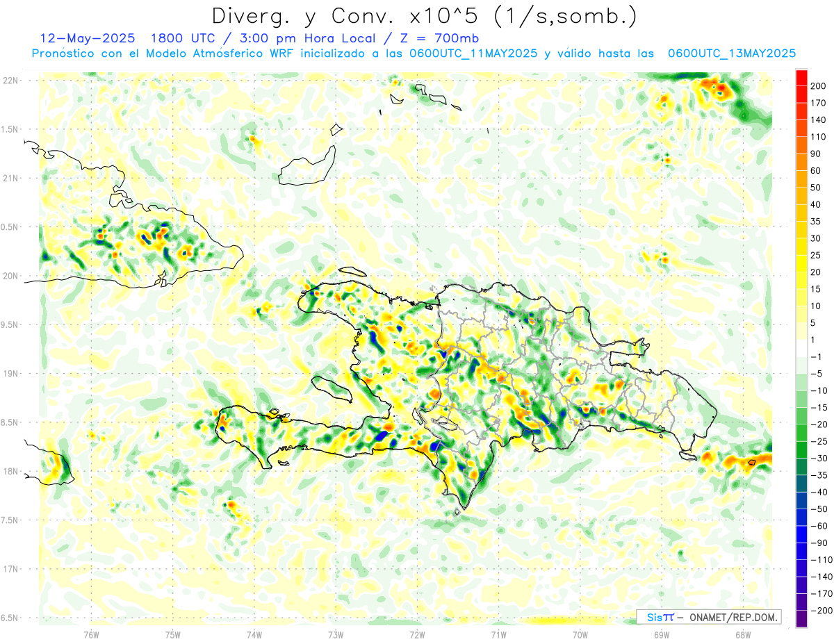Image resolution: width=834 pixels, height=644 pixels.
Task: Click the 'SisTT' logo text
Action: tap(660, 617)
